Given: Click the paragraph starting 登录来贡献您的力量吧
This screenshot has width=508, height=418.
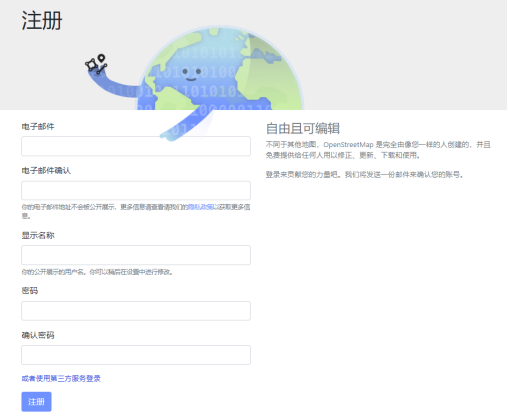Looking at the screenshot, I should pos(364,175).
